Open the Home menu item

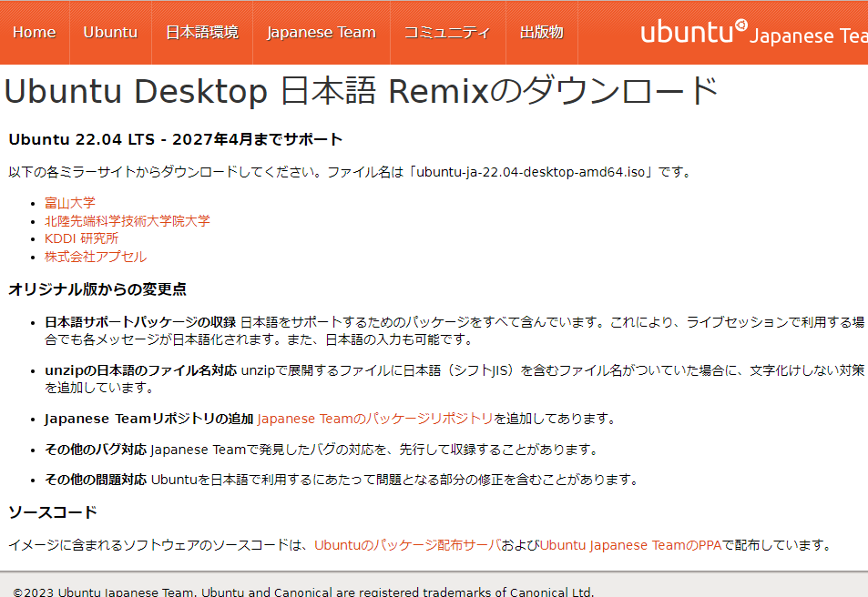[x=35, y=30]
